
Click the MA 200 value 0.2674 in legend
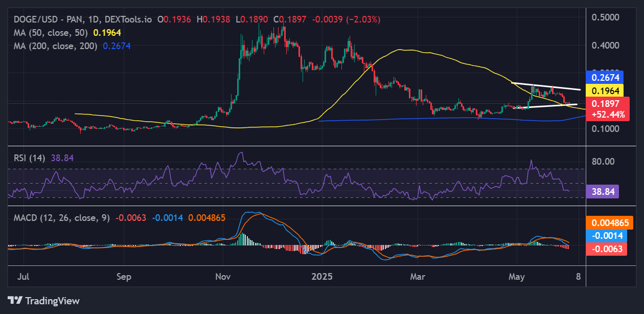point(117,46)
